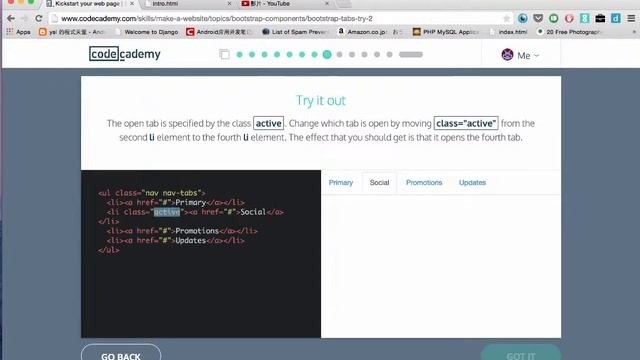Open the index.html bookmark
Screen dimensions: 640x360
pyautogui.click(x=508, y=32)
